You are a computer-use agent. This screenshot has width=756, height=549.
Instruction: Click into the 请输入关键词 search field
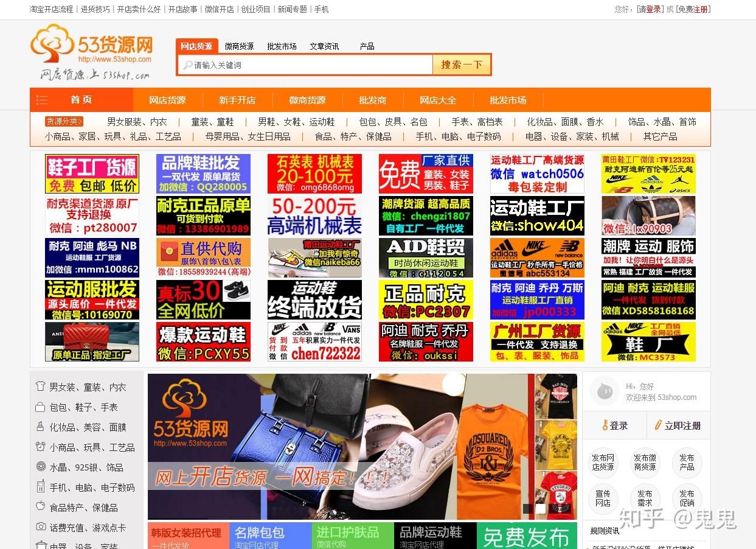(305, 65)
